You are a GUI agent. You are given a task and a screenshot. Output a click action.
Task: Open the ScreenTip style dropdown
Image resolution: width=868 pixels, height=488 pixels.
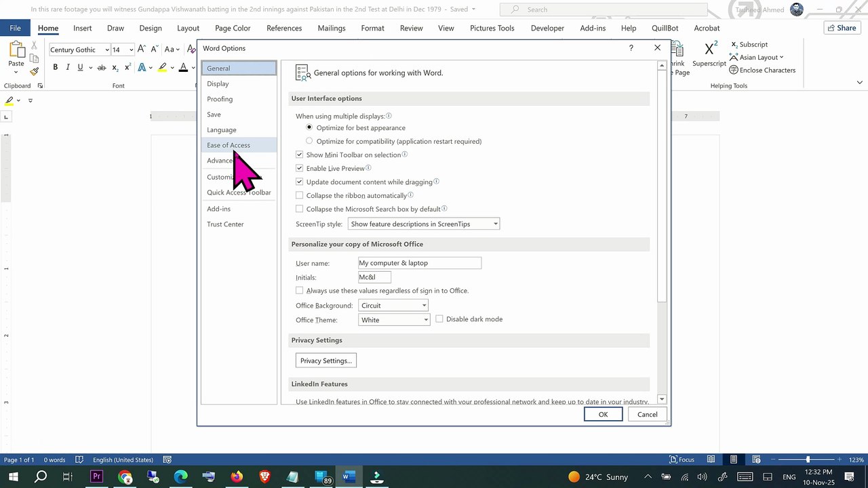coord(424,224)
